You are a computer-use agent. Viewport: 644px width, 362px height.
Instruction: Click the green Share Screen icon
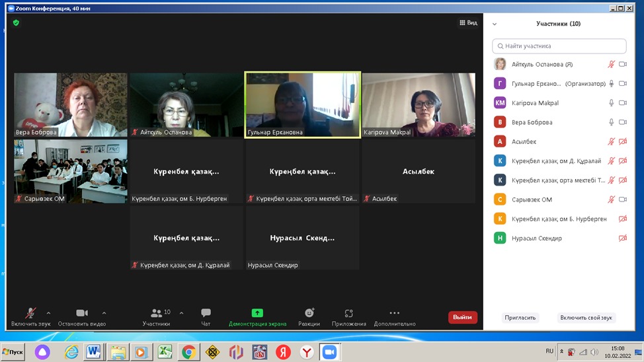[257, 313]
